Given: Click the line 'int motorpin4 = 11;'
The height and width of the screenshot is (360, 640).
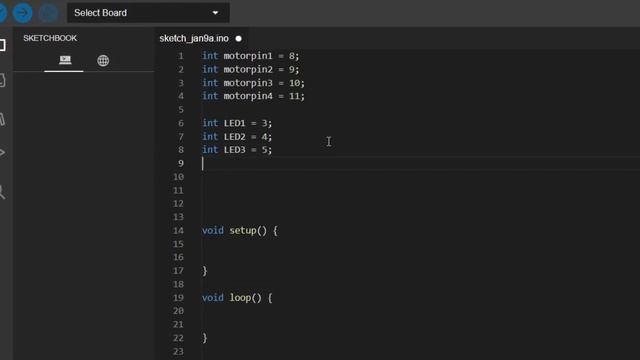Looking at the screenshot, I should coord(253,96).
